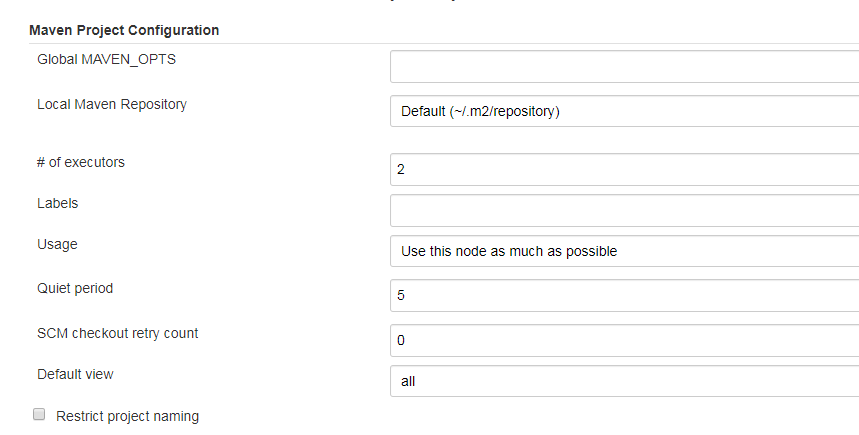Click the 'Use this node as much as possible' option
This screenshot has height=435, width=859.
click(x=509, y=251)
